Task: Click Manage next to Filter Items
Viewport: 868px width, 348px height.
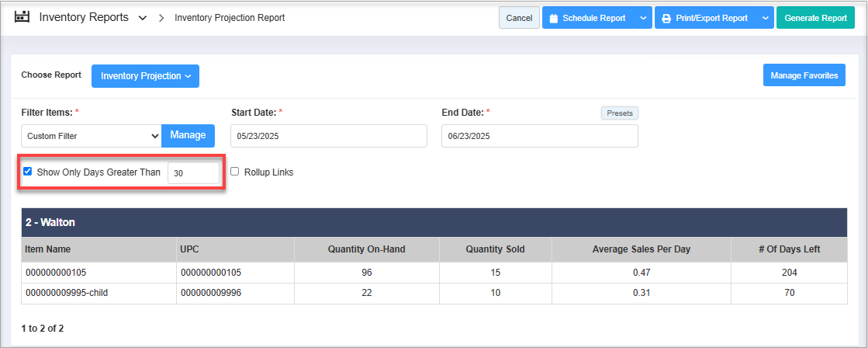Action: pyautogui.click(x=188, y=135)
